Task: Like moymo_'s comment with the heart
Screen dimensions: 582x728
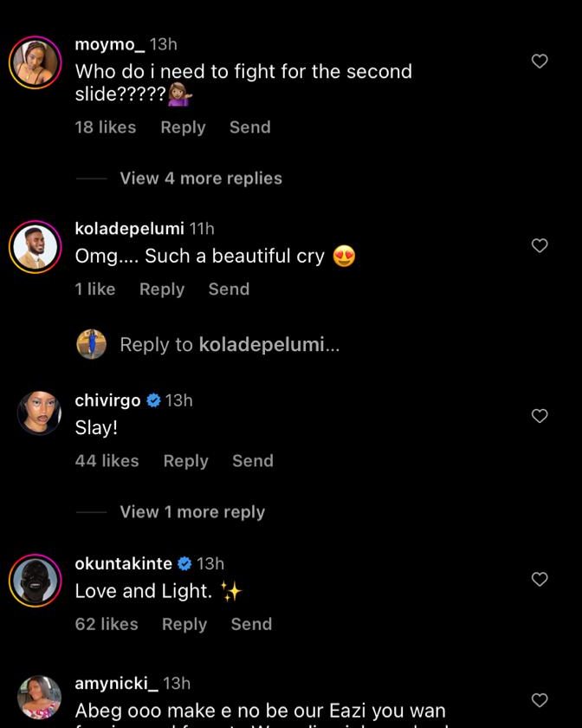Action: click(540, 62)
